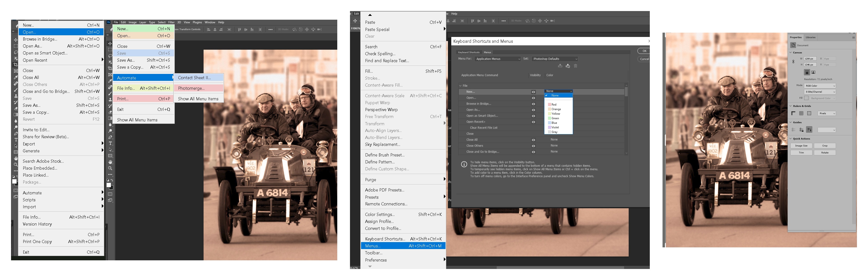
Task: Open the RGB Color mode dropdown
Action: point(820,86)
